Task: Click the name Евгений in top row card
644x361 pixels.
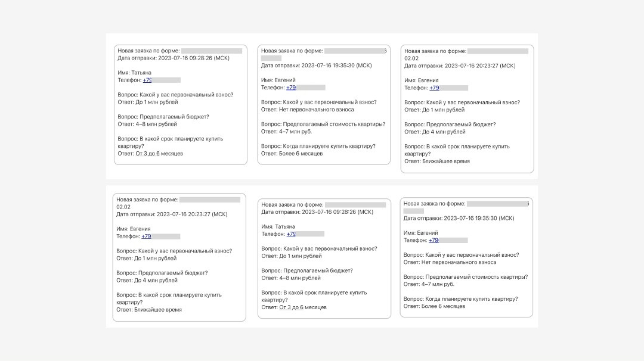Action: point(286,80)
